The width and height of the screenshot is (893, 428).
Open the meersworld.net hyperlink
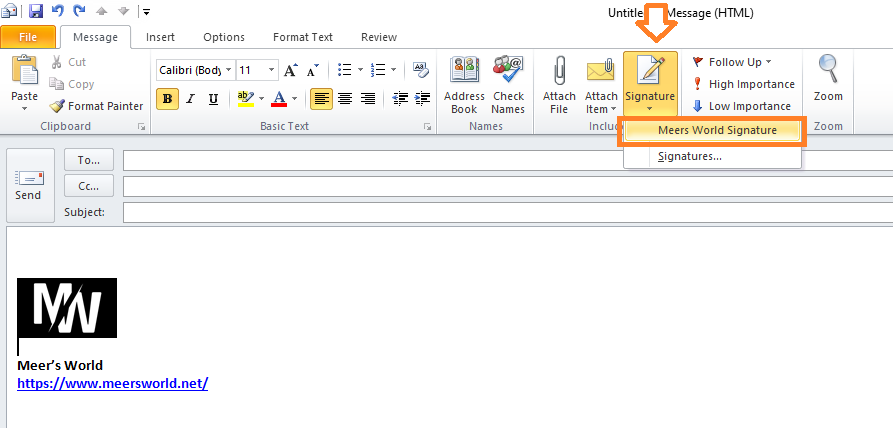pos(113,384)
